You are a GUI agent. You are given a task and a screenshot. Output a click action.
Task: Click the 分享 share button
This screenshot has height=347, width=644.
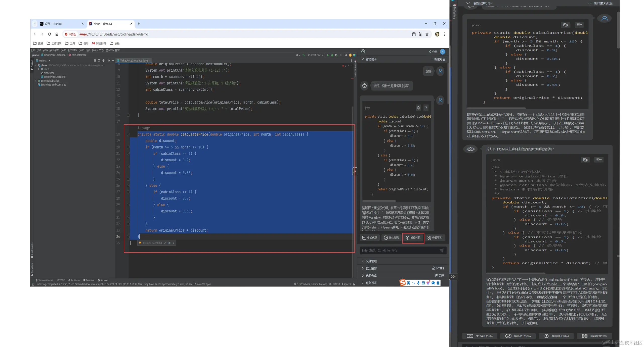coord(433,52)
